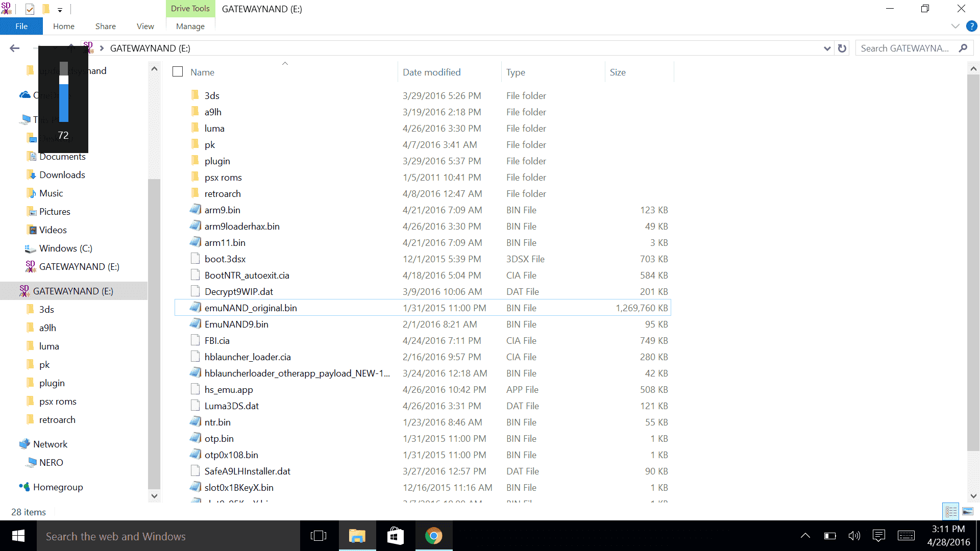This screenshot has height=551, width=980.
Task: Launch the Windows Store from taskbar
Action: click(396, 536)
